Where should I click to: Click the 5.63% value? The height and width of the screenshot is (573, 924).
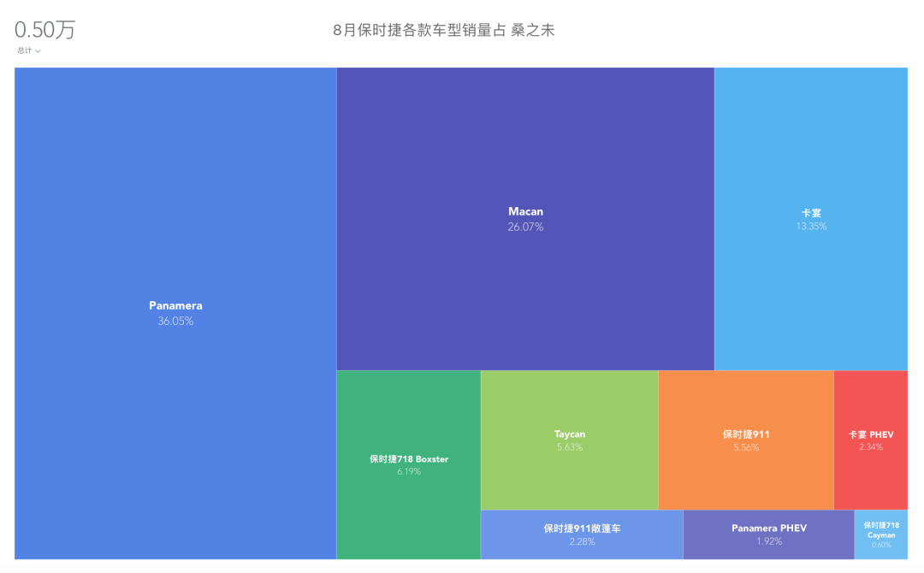(569, 447)
